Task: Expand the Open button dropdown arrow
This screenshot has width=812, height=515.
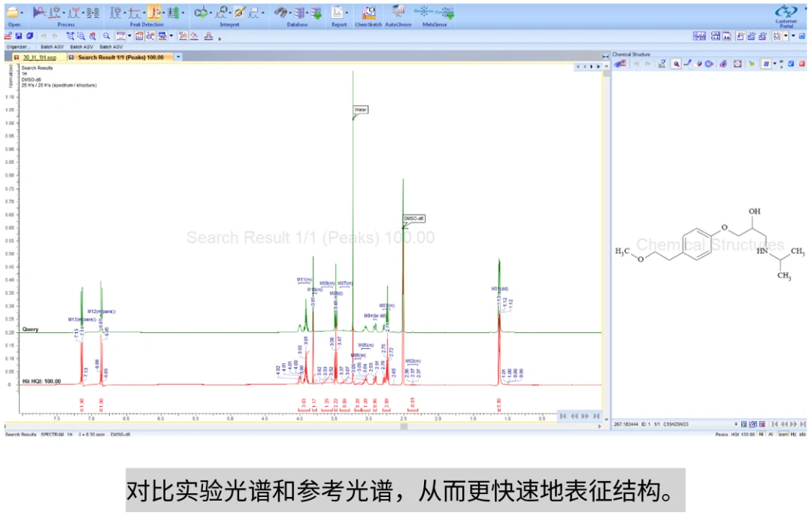Action: (23, 13)
